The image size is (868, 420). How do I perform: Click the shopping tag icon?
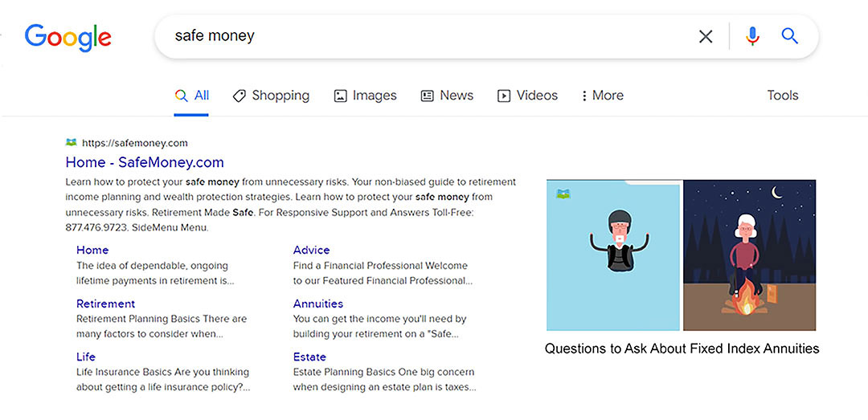[240, 96]
